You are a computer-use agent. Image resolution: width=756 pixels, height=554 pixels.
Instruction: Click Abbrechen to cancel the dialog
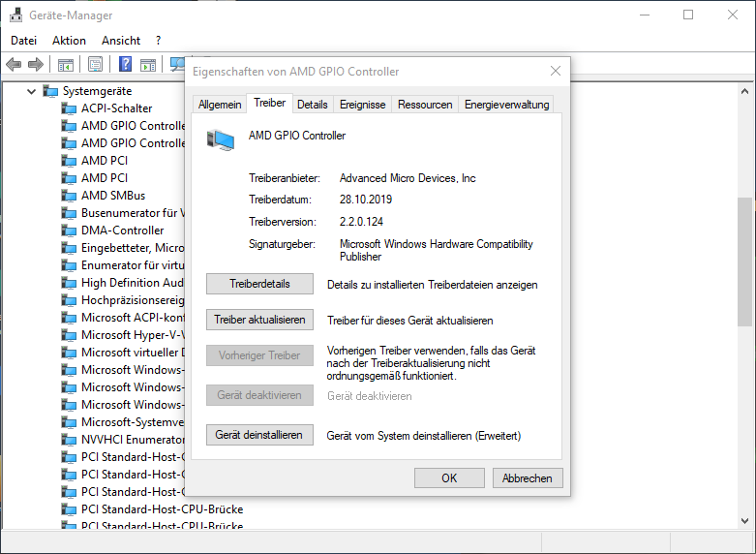(x=528, y=478)
